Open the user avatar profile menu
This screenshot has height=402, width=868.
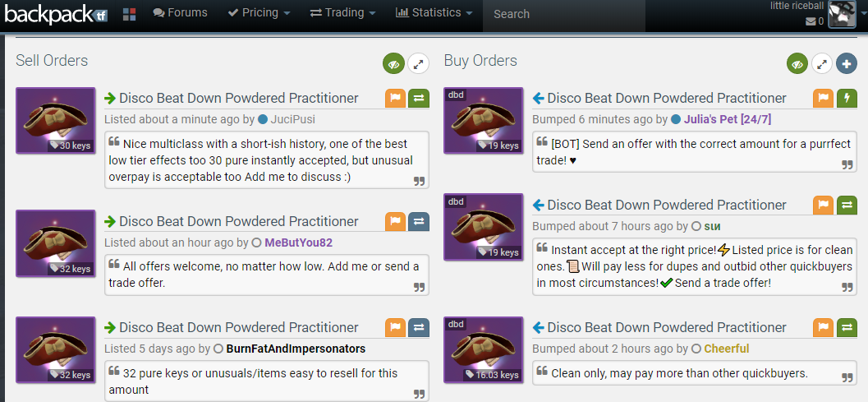pos(842,15)
